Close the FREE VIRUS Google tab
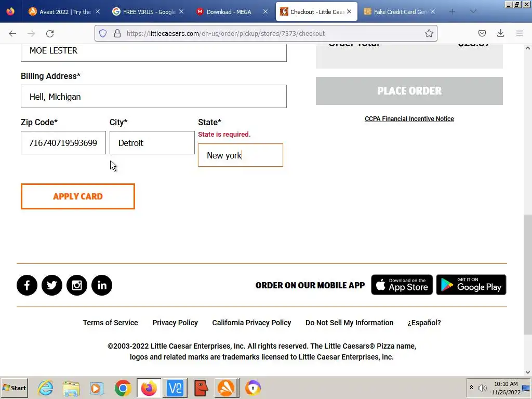The height and width of the screenshot is (399, 532). 181,11
